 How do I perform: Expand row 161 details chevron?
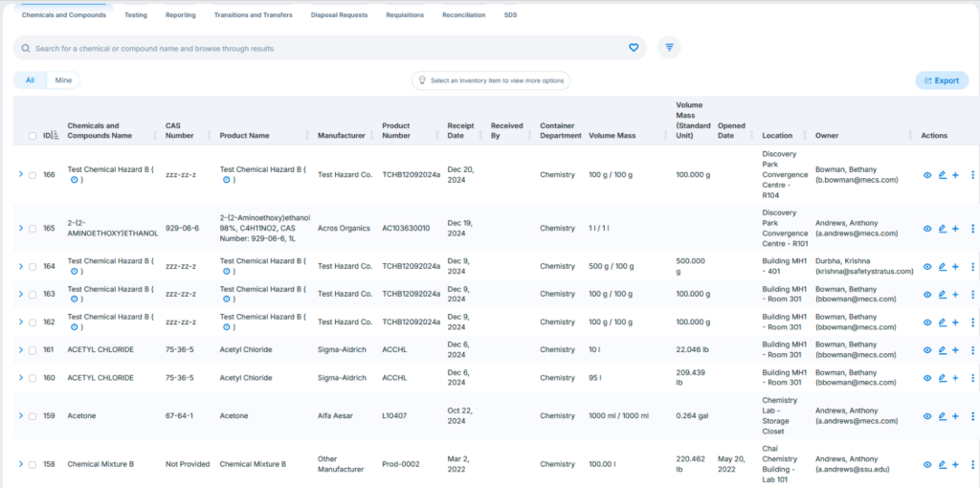(21, 349)
